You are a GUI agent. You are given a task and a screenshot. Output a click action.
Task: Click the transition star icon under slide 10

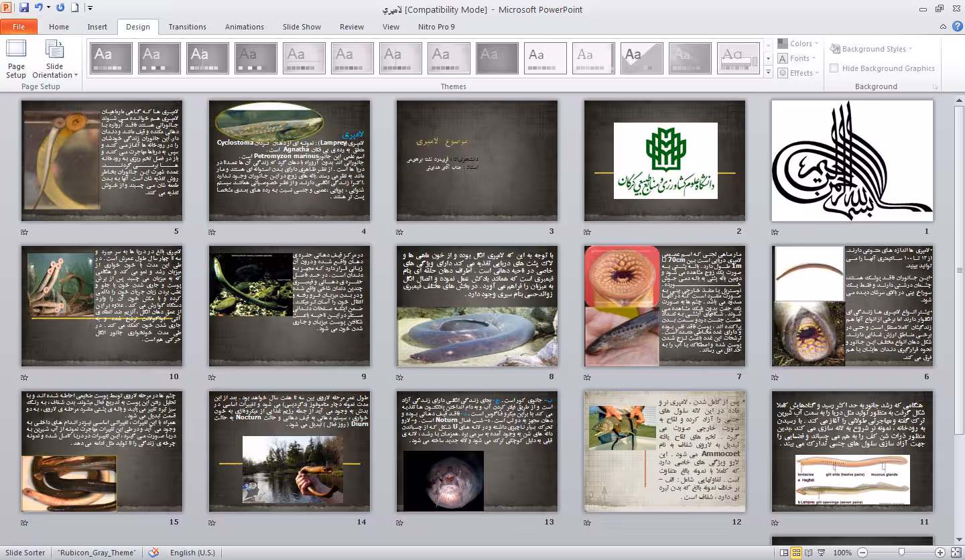(x=25, y=377)
